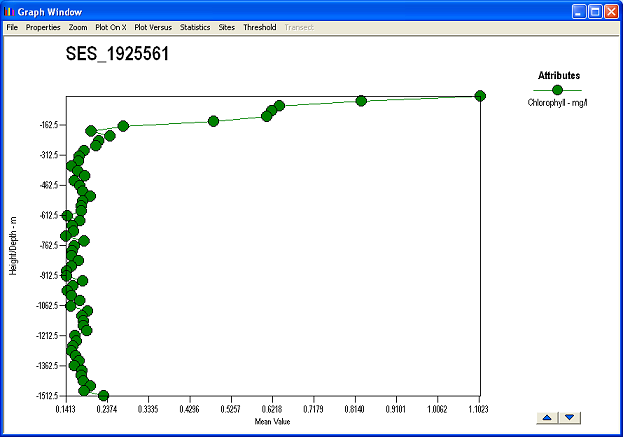Click the down arrow button
The image size is (623, 437).
click(x=569, y=417)
